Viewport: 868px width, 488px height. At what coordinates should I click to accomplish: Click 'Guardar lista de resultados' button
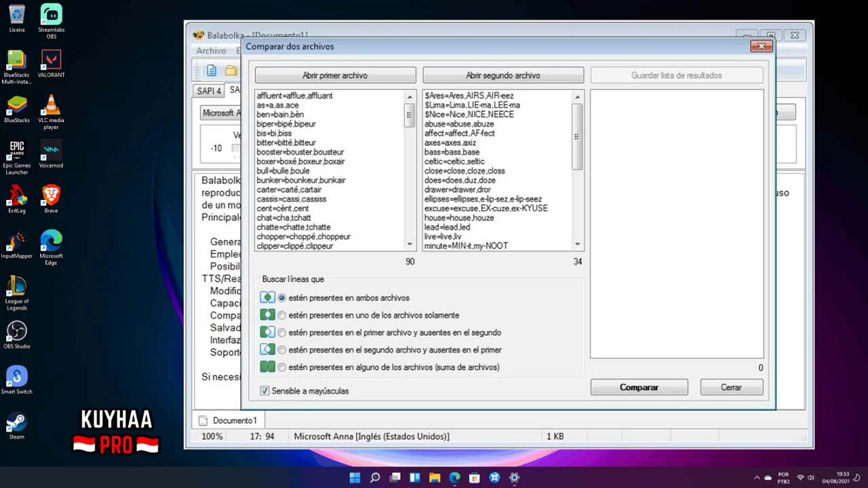coord(677,75)
